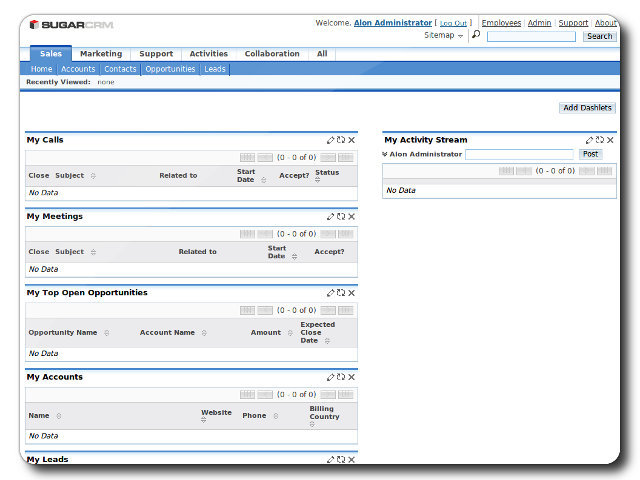This screenshot has height=480, width=640.
Task: Remove the My Meetings dashlet
Action: (x=351, y=216)
